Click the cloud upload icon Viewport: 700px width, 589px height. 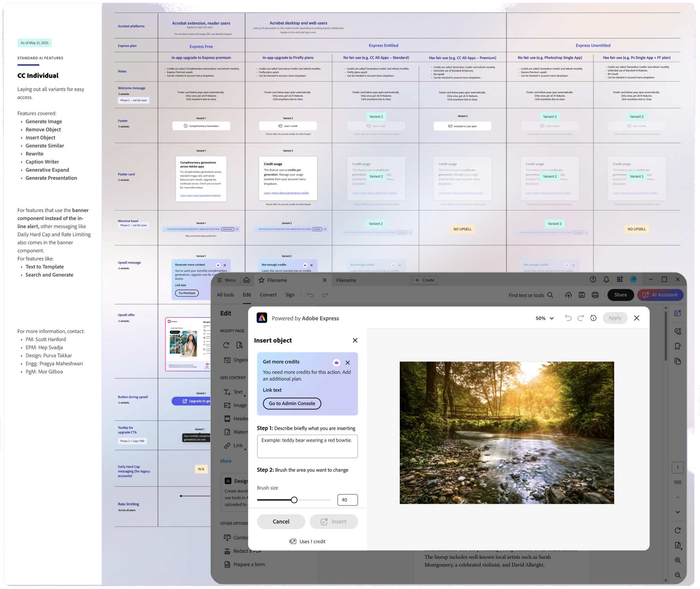[x=568, y=295]
